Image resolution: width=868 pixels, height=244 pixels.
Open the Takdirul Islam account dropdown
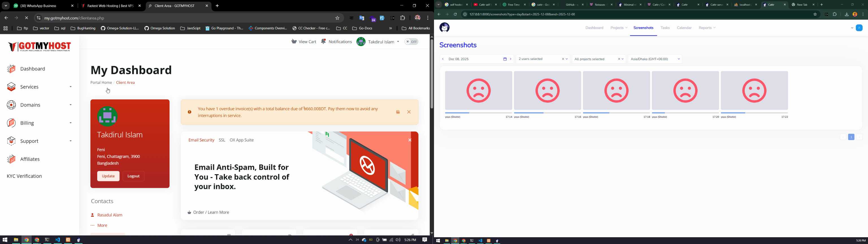378,42
